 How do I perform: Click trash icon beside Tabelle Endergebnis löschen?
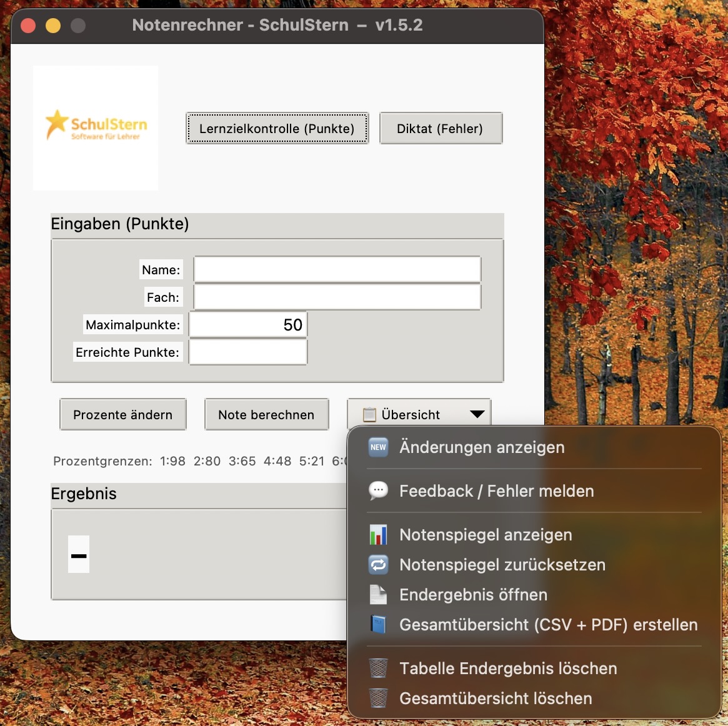pyautogui.click(x=378, y=669)
